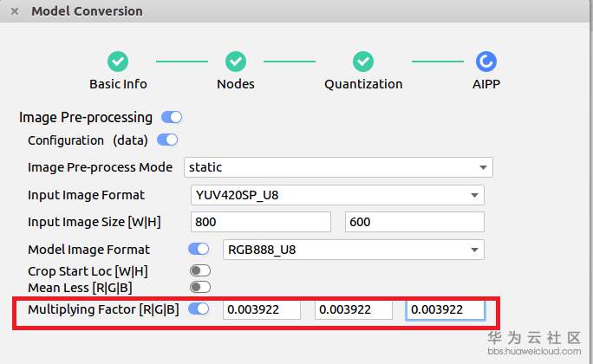Image resolution: width=593 pixels, height=364 pixels.
Task: Click the Basic Info step checkmark icon
Action: [118, 62]
